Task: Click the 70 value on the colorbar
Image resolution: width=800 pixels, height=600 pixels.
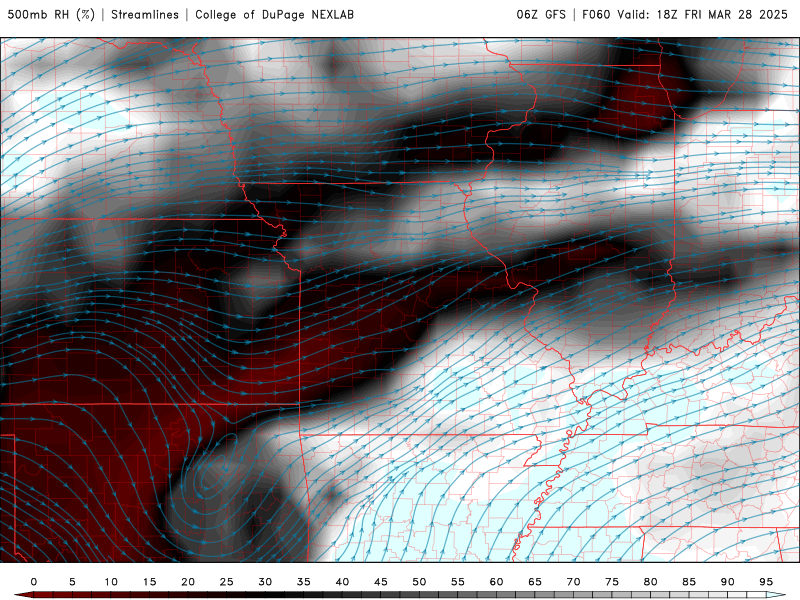Action: point(573,582)
